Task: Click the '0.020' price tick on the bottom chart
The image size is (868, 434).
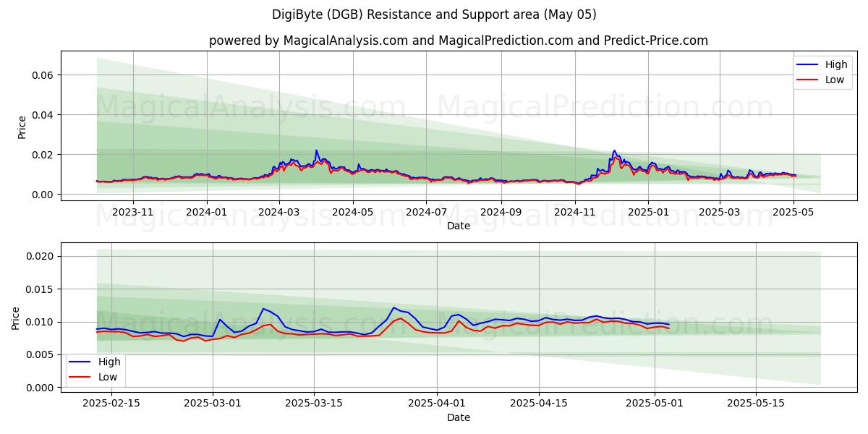Action: coord(41,256)
